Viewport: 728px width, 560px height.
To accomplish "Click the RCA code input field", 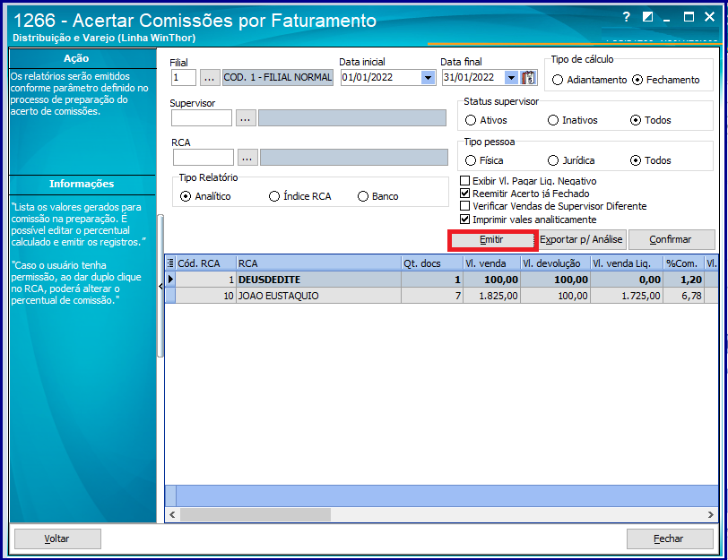I will pyautogui.click(x=204, y=158).
